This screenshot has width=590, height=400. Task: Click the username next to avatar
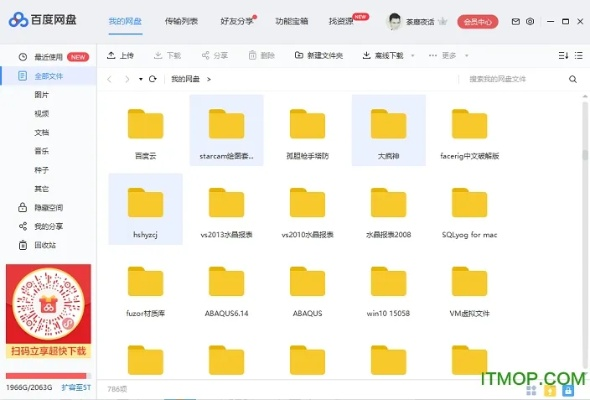(x=420, y=22)
